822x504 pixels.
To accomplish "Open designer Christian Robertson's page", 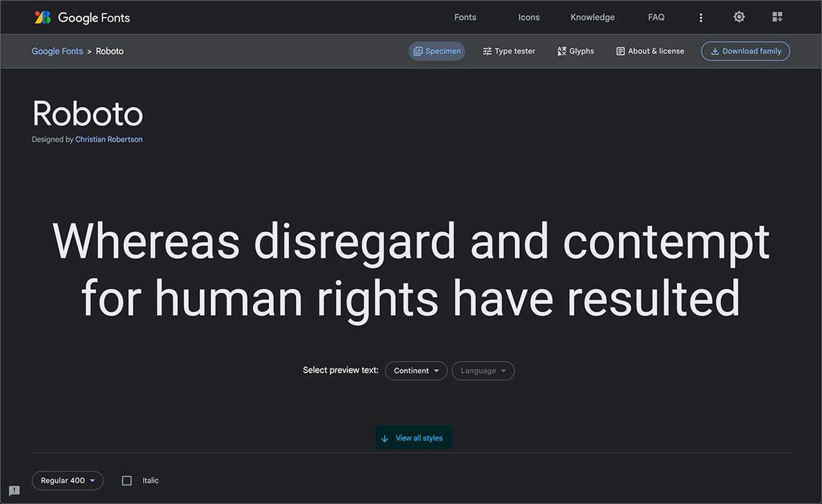I will tap(108, 138).
